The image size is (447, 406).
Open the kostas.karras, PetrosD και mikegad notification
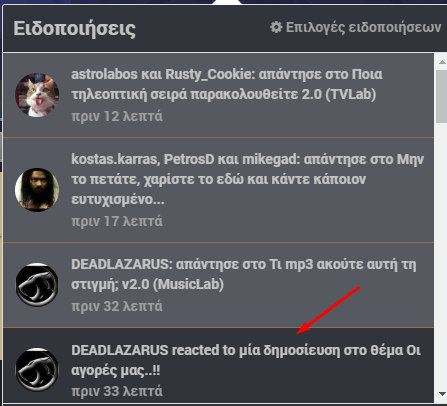pos(218,190)
